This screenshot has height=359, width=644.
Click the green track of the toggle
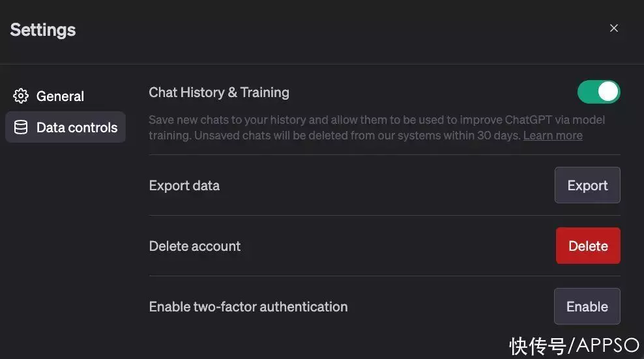click(587, 92)
